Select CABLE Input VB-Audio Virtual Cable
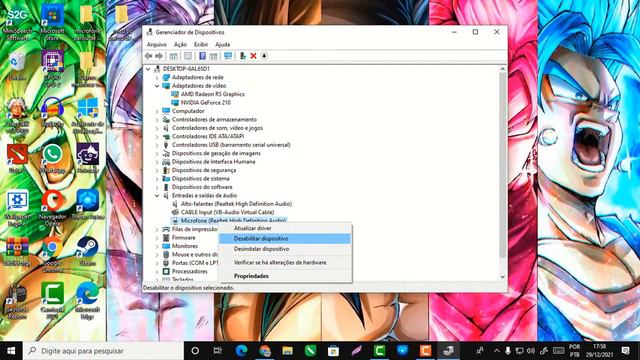Screen dimensions: 640x360 pyautogui.click(x=227, y=212)
